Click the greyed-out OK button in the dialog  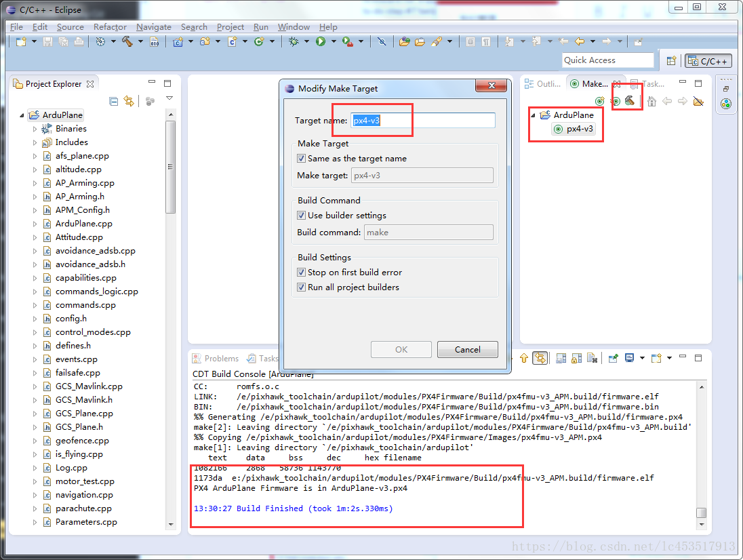pos(401,350)
